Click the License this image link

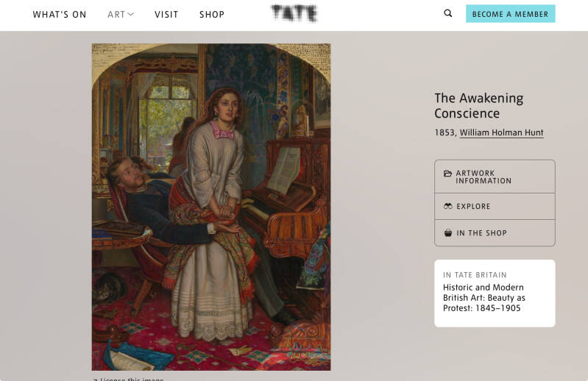pyautogui.click(x=130, y=379)
